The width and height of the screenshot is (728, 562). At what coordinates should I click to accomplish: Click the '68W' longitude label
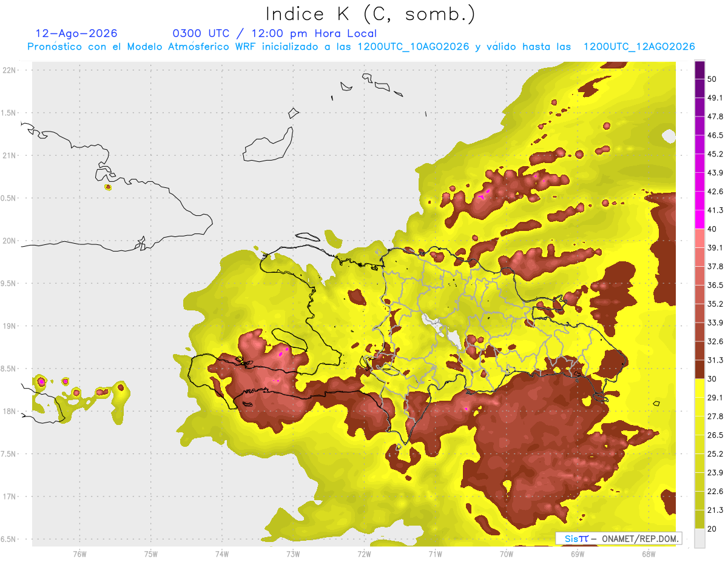point(648,554)
